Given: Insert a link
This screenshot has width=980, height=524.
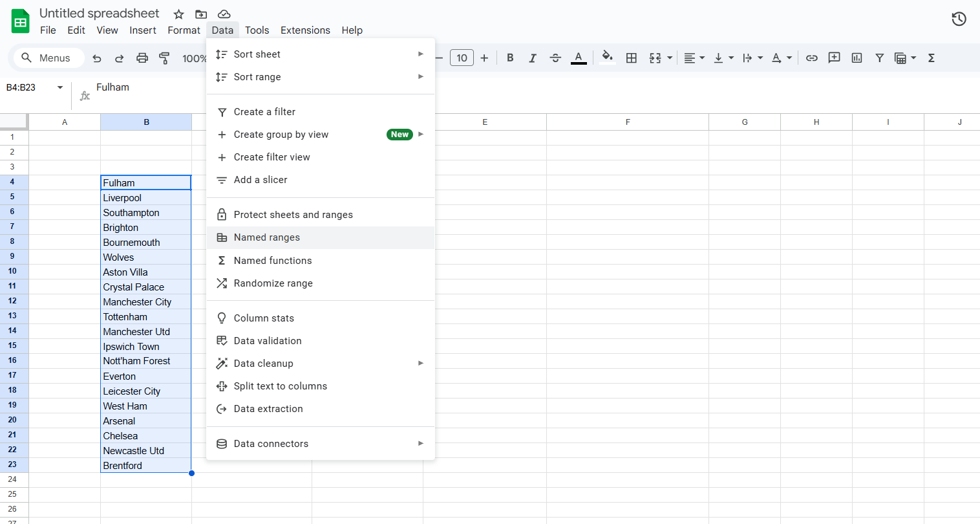Looking at the screenshot, I should (x=812, y=58).
